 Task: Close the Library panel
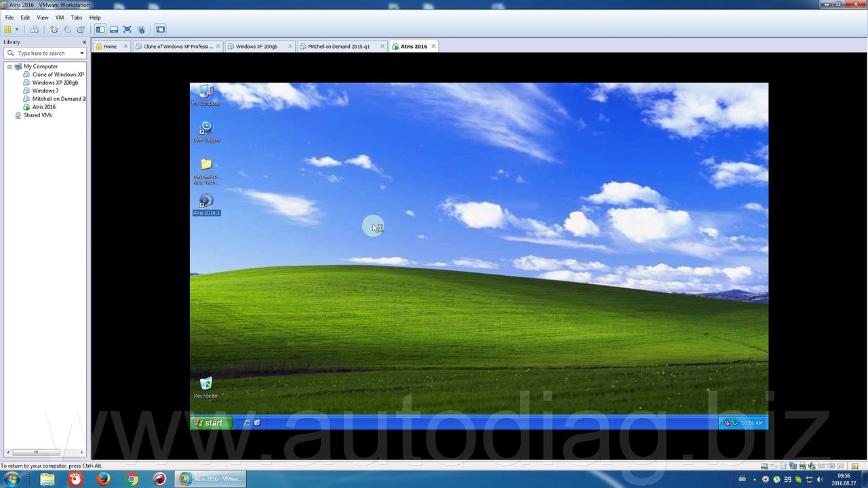pos(84,42)
